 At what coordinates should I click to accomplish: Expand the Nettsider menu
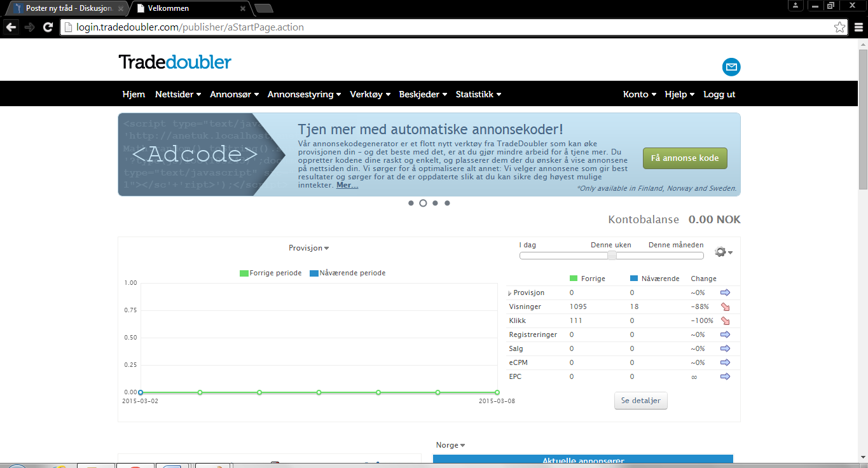178,94
